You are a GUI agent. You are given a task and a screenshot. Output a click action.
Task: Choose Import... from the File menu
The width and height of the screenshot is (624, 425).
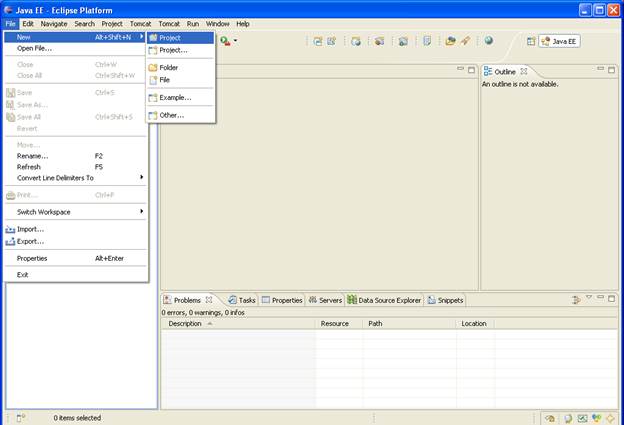pos(75,229)
